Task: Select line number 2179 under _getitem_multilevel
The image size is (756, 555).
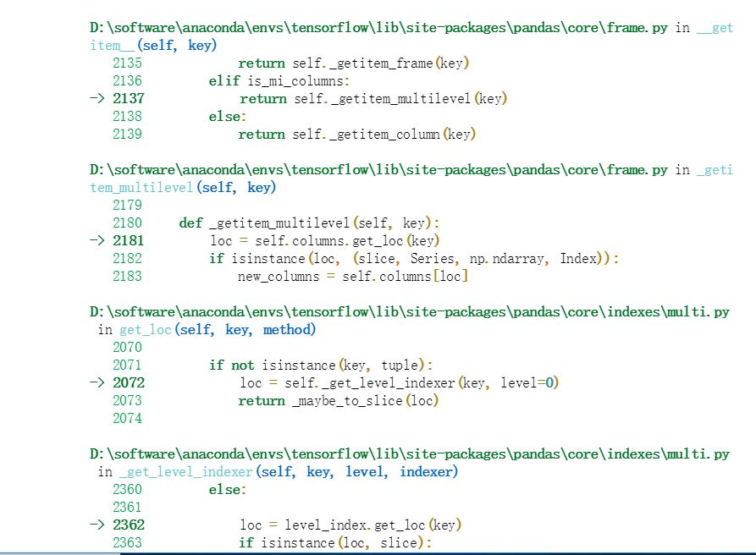Action: tap(128, 205)
